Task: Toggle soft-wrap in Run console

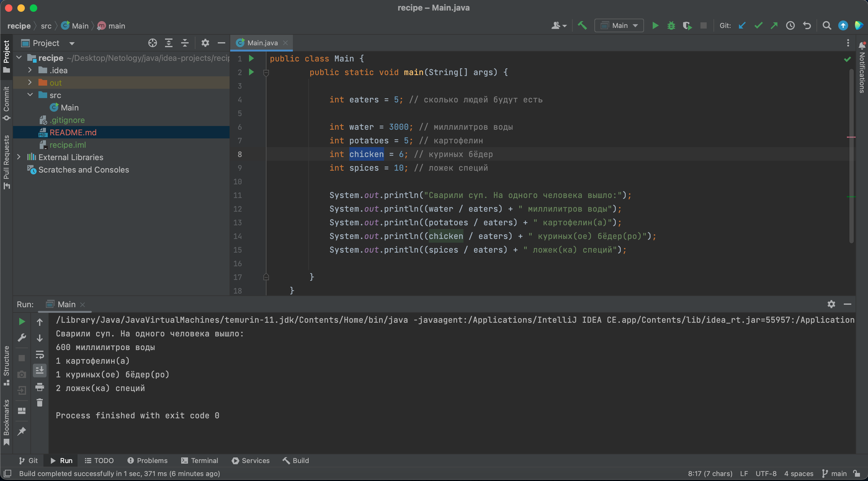Action: 40,354
